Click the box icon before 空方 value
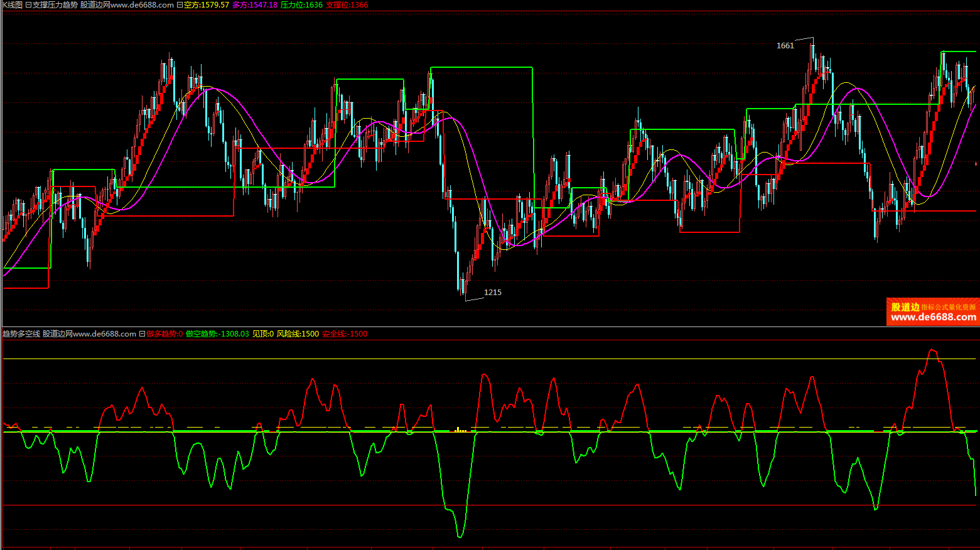The height and width of the screenshot is (550, 980). pyautogui.click(x=180, y=5)
